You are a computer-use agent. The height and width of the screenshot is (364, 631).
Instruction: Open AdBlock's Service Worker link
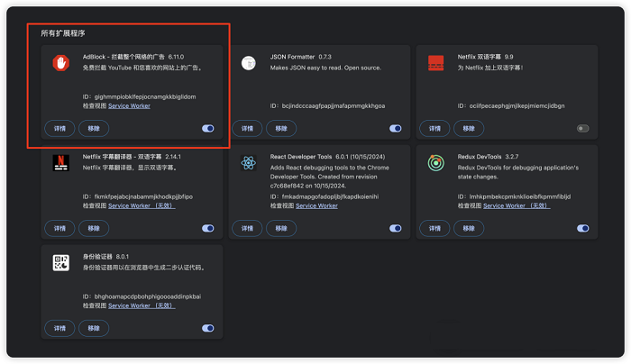click(129, 105)
